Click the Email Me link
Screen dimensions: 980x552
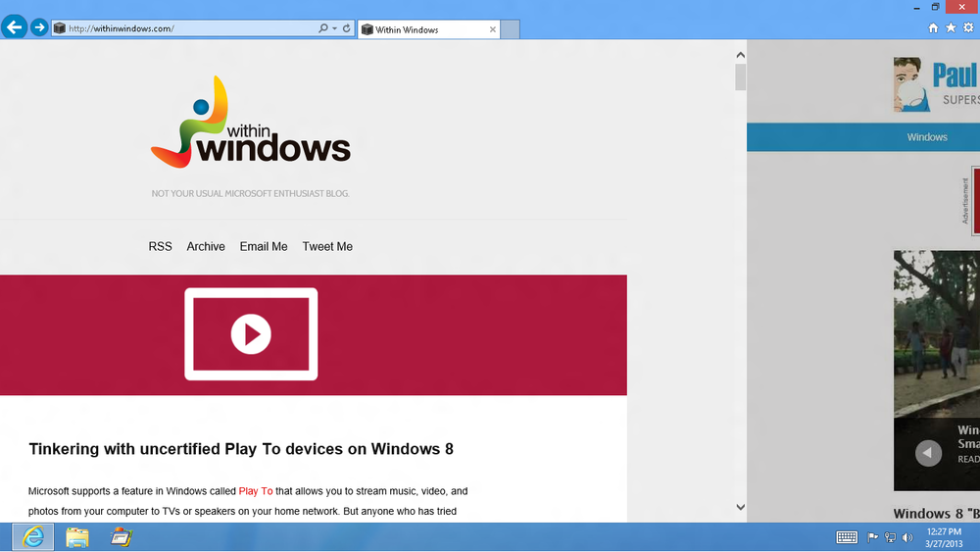(264, 247)
